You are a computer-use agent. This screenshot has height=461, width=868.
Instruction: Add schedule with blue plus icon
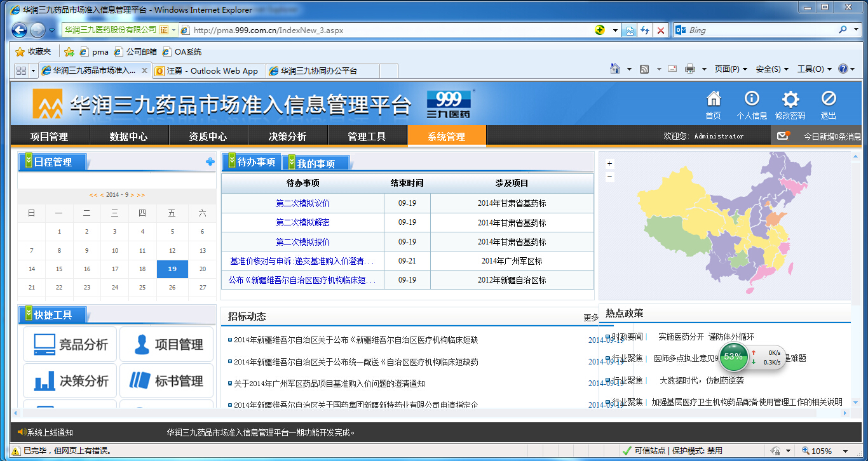(210, 162)
